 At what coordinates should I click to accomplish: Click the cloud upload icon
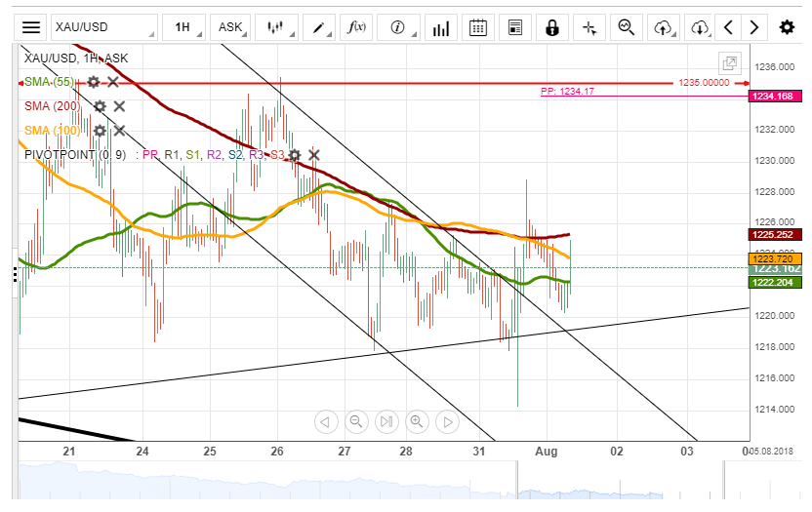click(664, 27)
